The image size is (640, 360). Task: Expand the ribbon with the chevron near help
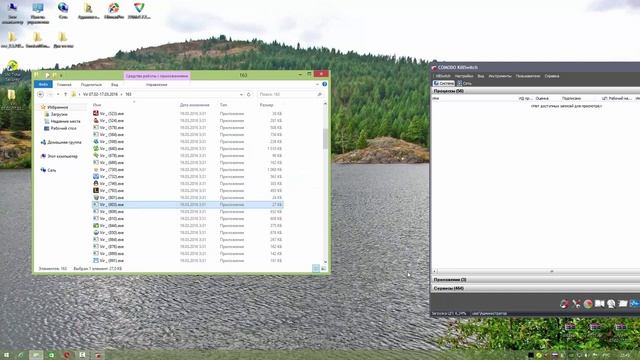point(318,84)
